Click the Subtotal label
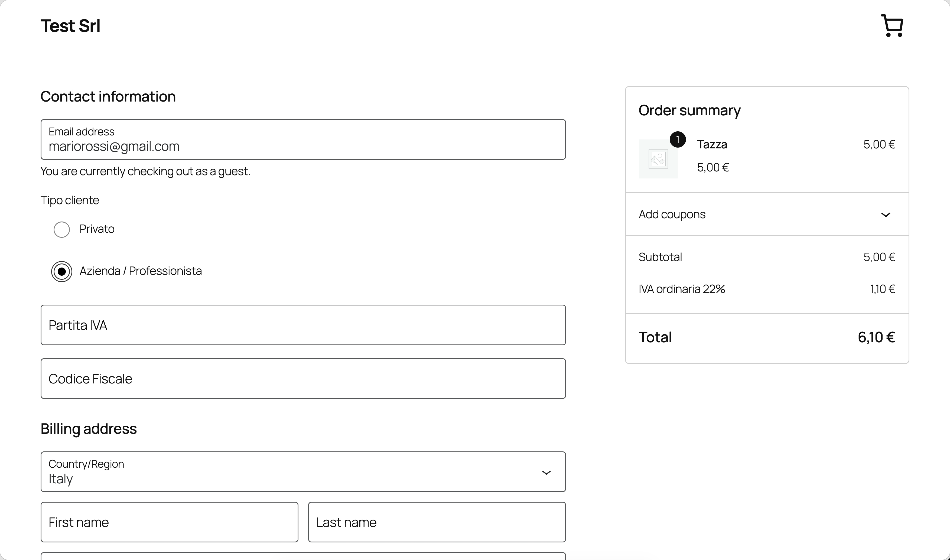Image resolution: width=950 pixels, height=560 pixels. (x=660, y=257)
